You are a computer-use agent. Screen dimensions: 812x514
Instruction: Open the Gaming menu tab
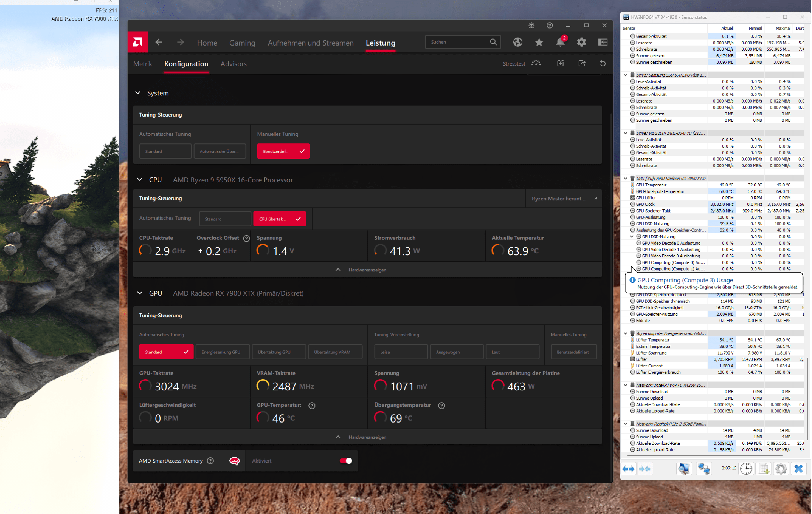242,43
